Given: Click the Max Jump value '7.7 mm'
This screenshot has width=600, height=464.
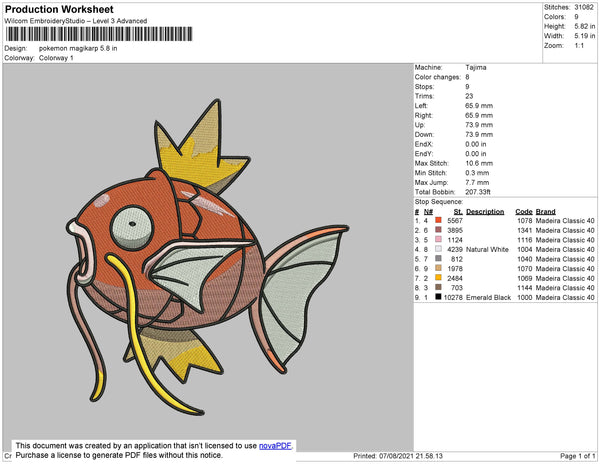Looking at the screenshot, I should [x=477, y=182].
